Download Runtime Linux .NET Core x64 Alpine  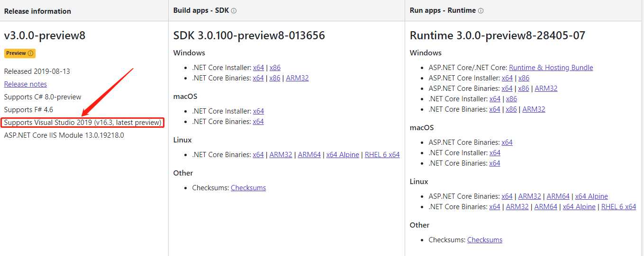click(579, 207)
